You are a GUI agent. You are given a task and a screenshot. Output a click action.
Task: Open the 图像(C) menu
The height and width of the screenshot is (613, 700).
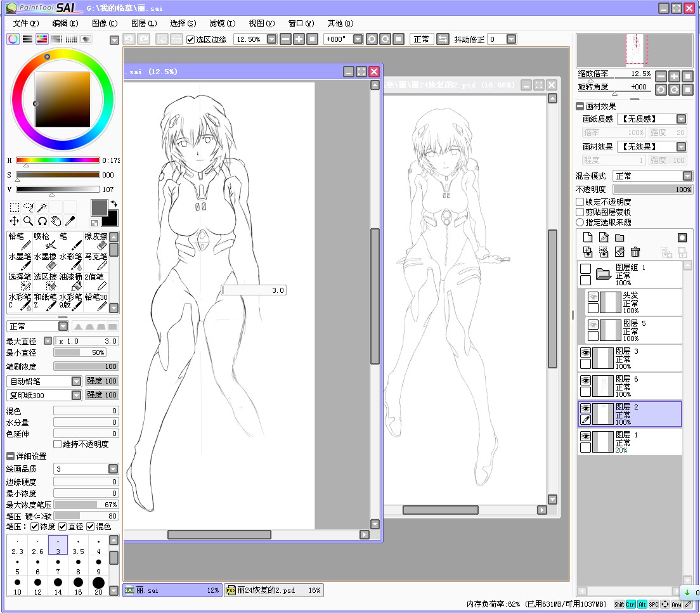[x=105, y=23]
